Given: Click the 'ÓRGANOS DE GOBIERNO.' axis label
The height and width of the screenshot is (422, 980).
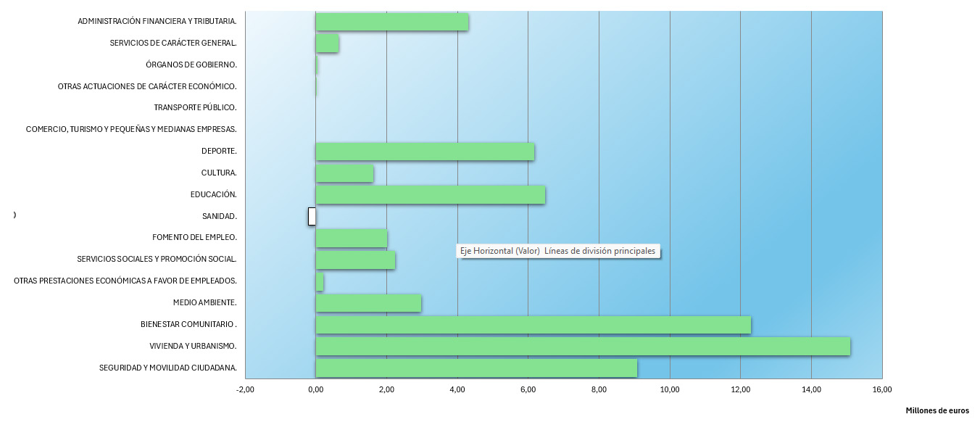Looking at the screenshot, I should click(191, 65).
